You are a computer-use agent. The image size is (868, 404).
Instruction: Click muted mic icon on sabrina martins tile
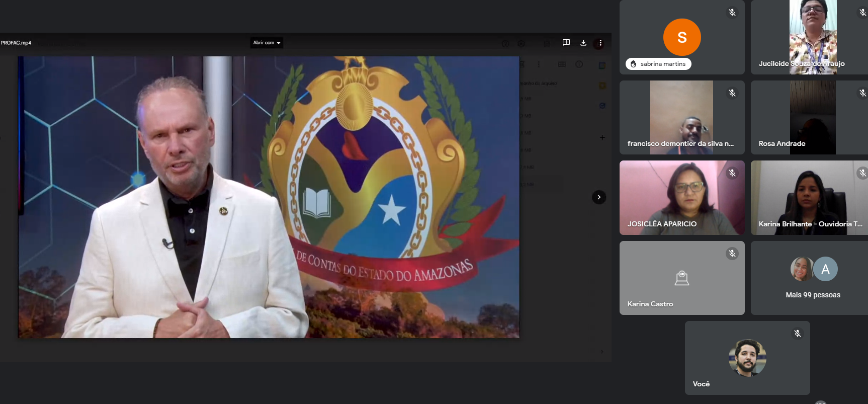(732, 13)
